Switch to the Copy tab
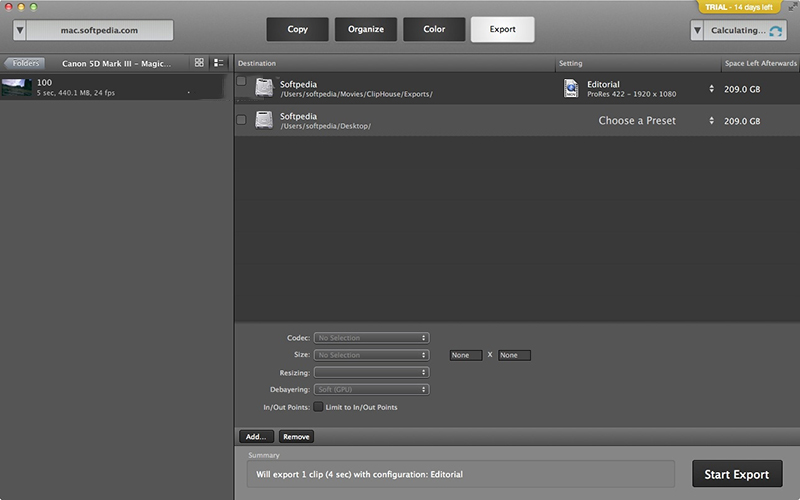The height and width of the screenshot is (500, 800). pyautogui.click(x=297, y=29)
